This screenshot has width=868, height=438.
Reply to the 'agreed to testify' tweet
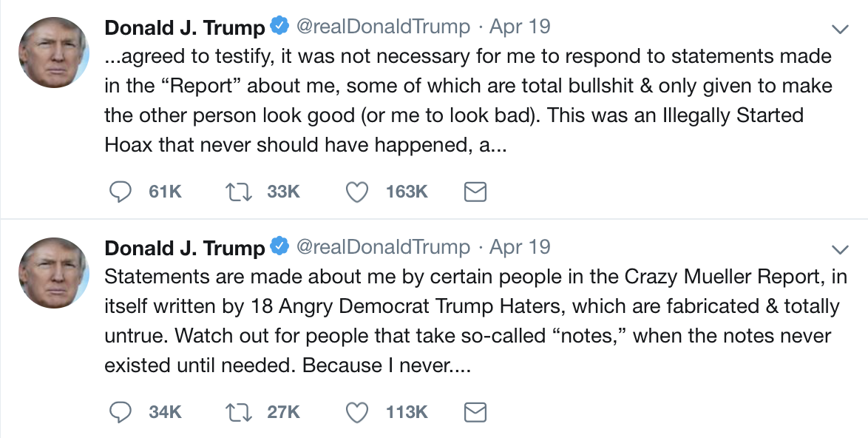[121, 192]
